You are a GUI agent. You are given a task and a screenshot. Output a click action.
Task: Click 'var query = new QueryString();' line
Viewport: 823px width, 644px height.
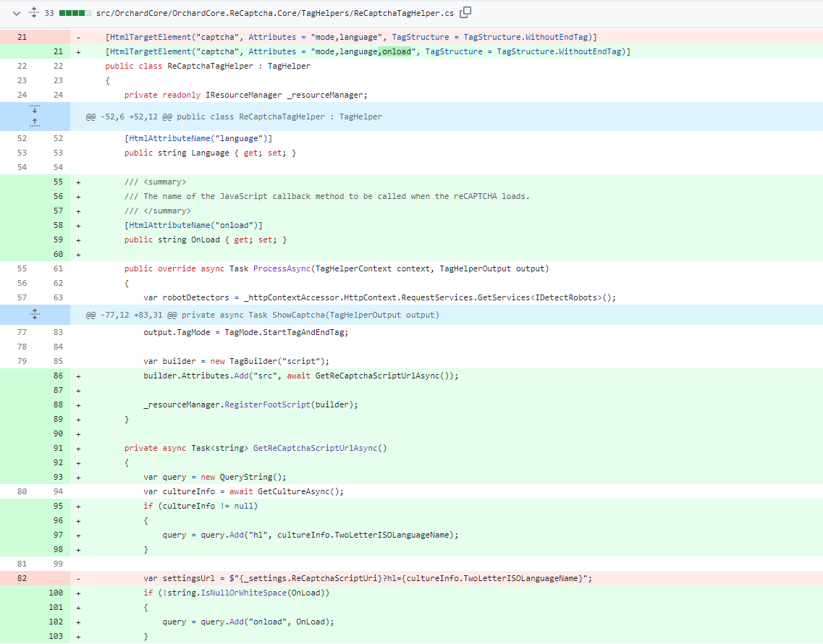pyautogui.click(x=215, y=477)
